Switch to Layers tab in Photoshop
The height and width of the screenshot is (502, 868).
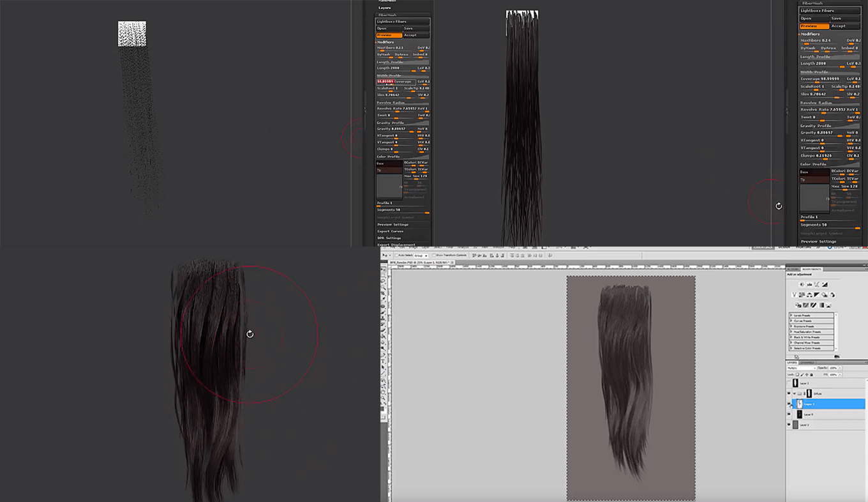[792, 363]
